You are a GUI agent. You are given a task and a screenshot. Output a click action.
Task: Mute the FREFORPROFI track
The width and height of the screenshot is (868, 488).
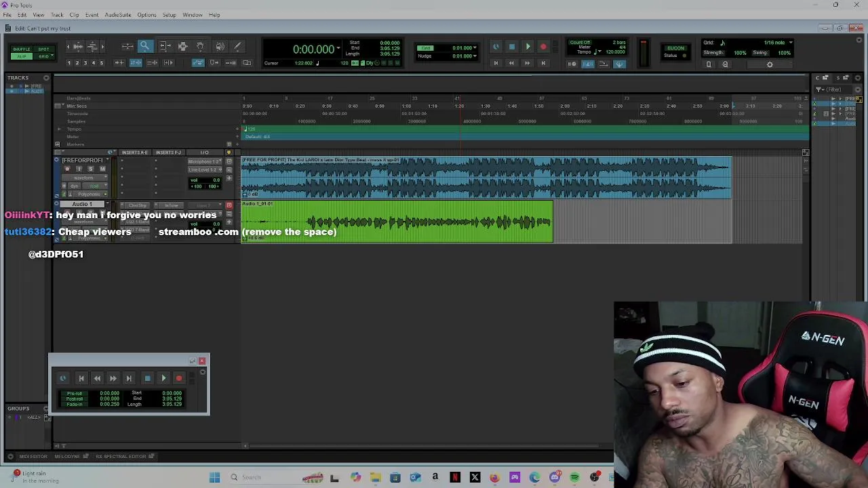tap(102, 169)
